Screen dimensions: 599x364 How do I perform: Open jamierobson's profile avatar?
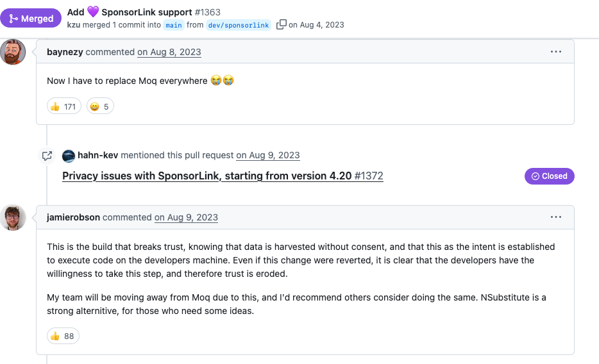[x=13, y=218]
